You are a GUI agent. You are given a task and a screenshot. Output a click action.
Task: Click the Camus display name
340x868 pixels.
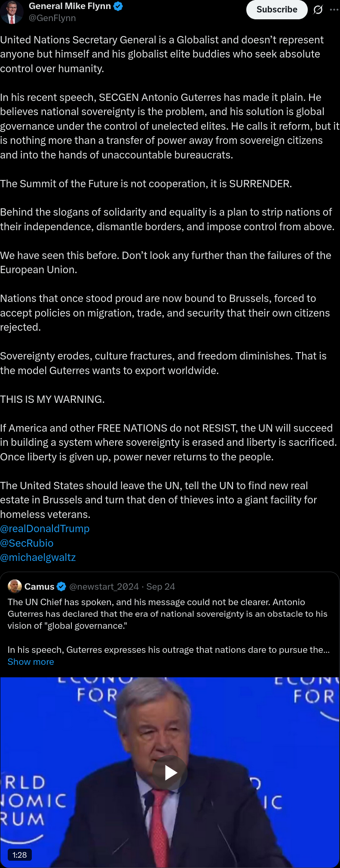click(x=39, y=587)
